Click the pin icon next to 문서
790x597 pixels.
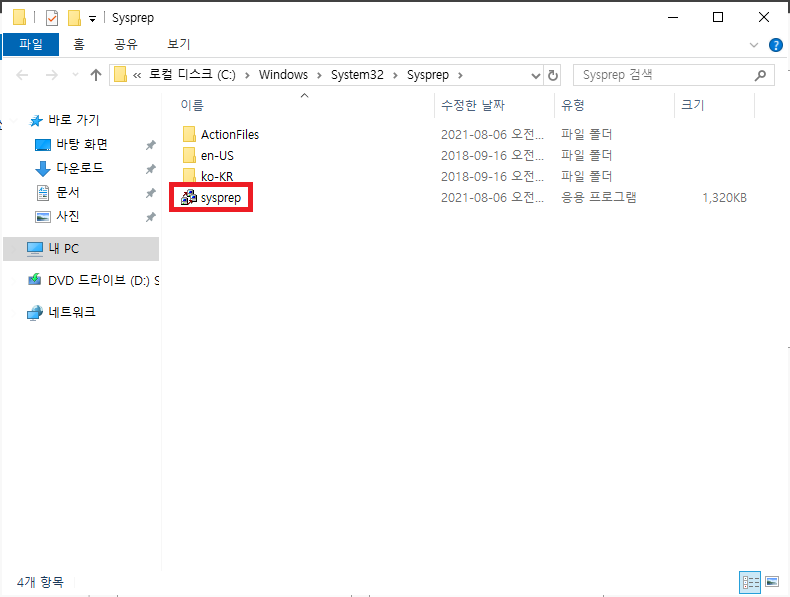[150, 193]
